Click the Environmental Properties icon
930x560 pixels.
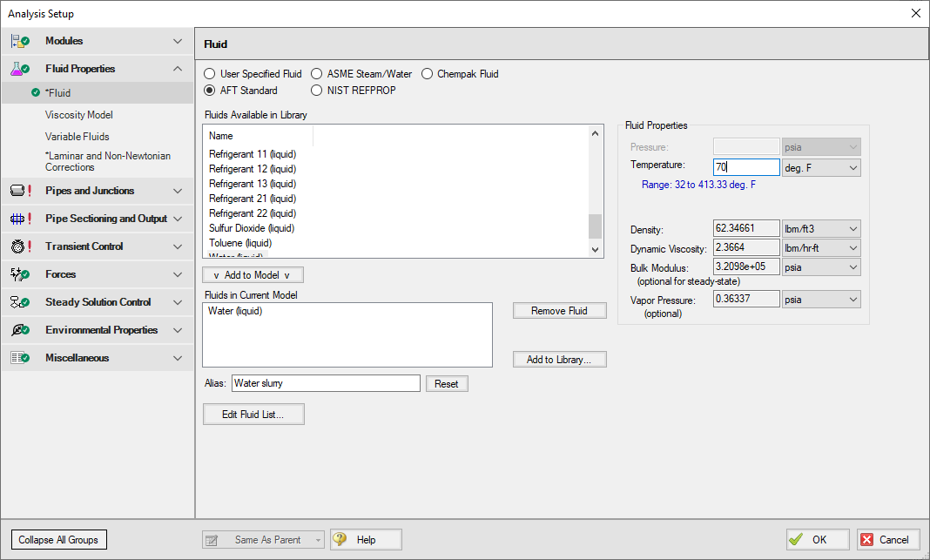[20, 330]
